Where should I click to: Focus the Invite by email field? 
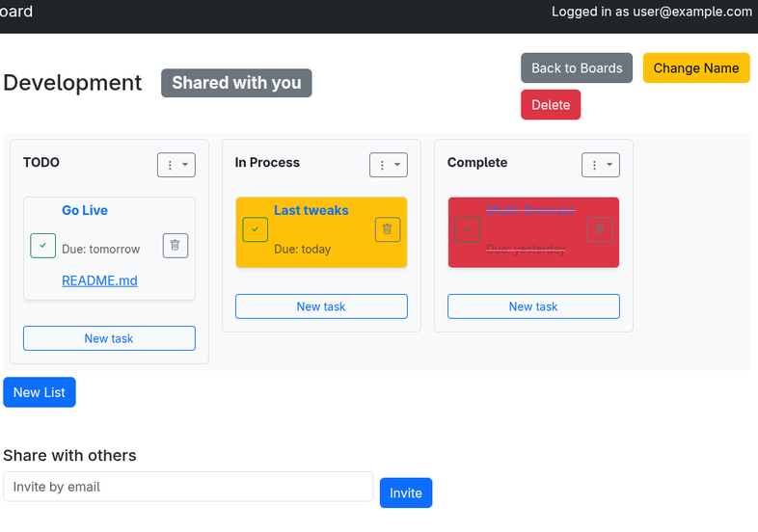pos(188,487)
